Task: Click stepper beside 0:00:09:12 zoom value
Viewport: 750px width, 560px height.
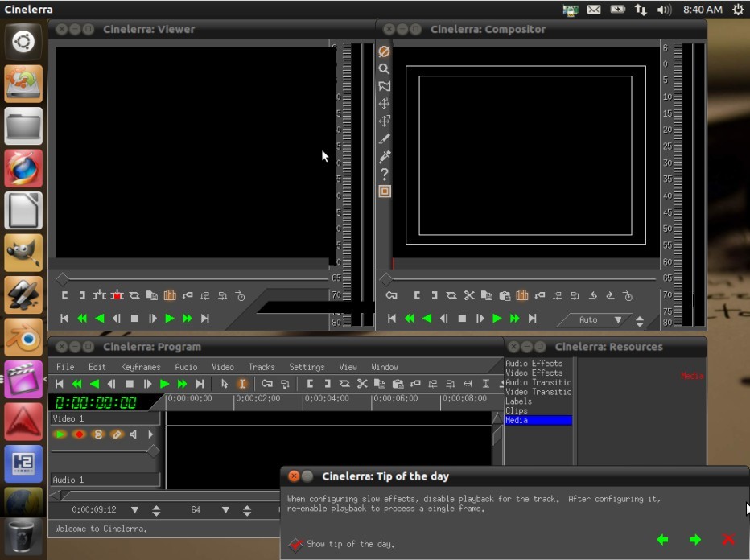Action: 156,510
